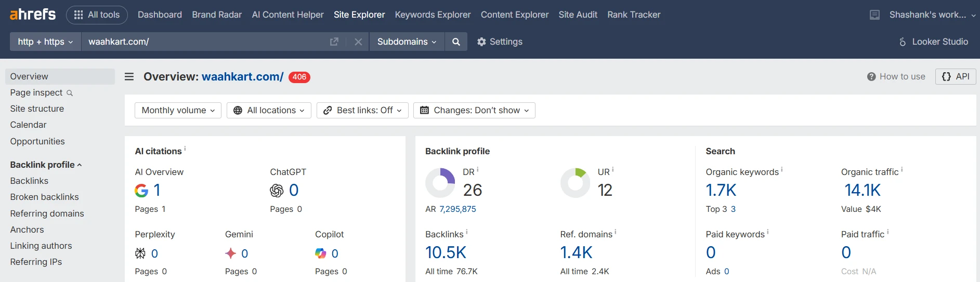Click the ahrefs logo
The image size is (980, 282).
point(32,15)
